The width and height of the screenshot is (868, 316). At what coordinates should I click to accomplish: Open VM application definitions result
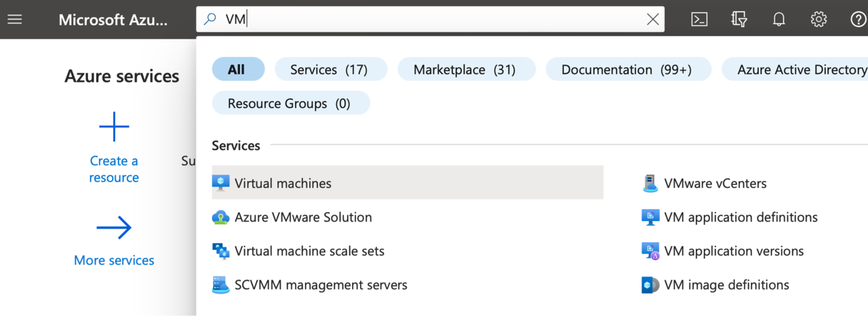(741, 217)
